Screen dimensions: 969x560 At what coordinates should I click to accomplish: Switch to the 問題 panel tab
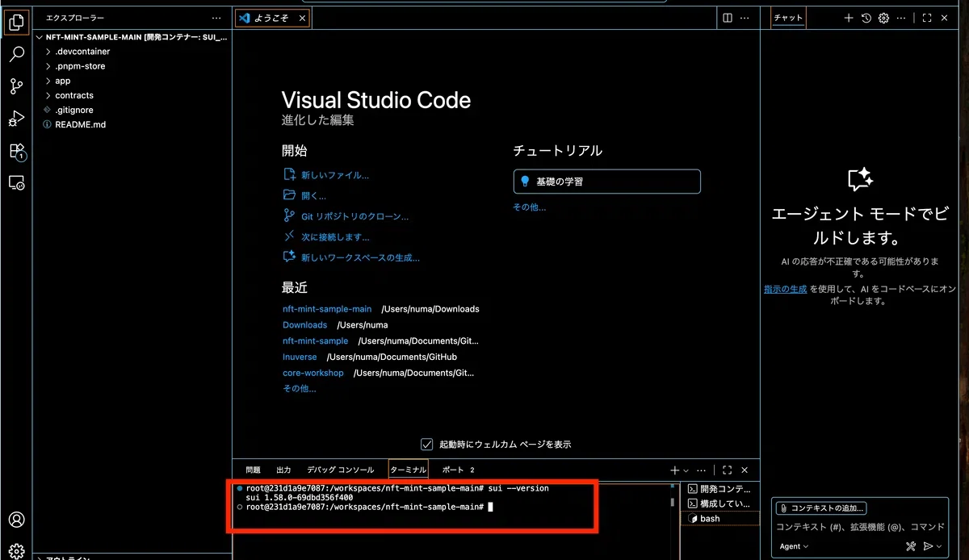click(253, 470)
